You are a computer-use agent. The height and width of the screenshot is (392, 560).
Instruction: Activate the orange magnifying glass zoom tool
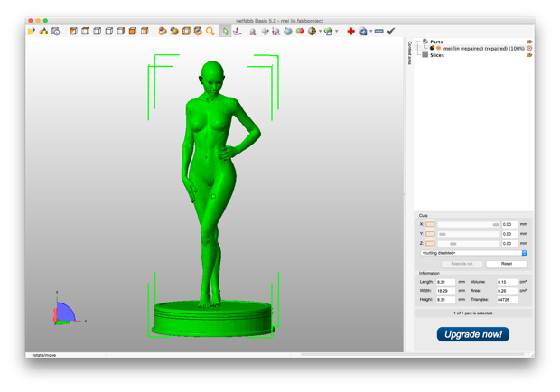click(x=210, y=32)
